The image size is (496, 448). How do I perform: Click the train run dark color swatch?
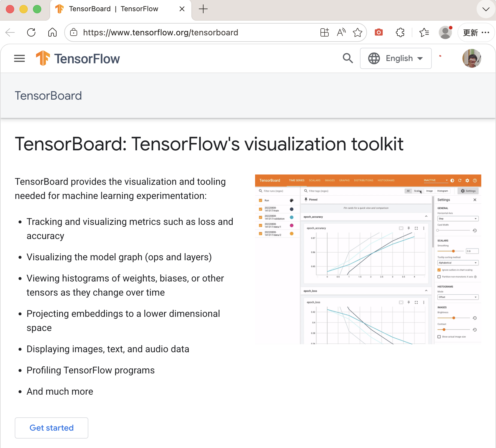point(292,209)
